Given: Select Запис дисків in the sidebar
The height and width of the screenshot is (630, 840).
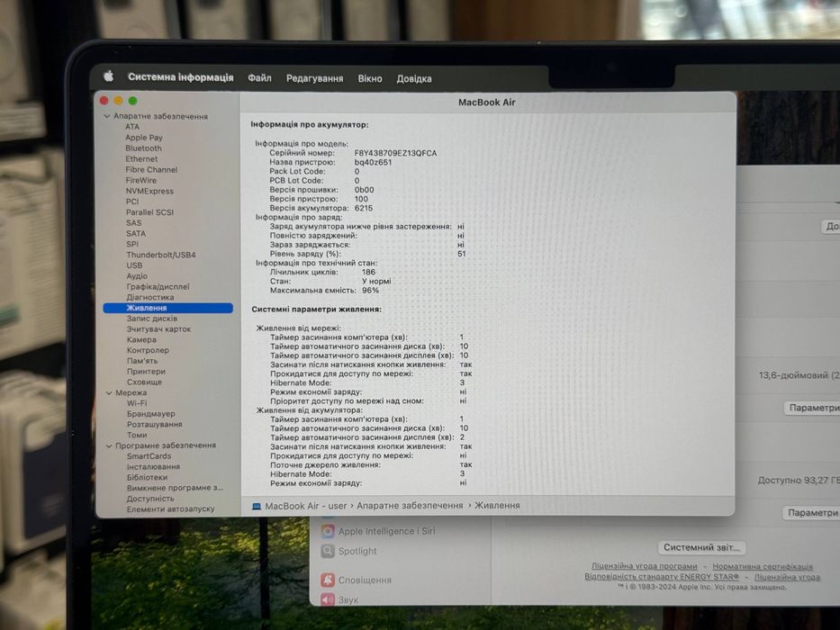Looking at the screenshot, I should (x=152, y=319).
